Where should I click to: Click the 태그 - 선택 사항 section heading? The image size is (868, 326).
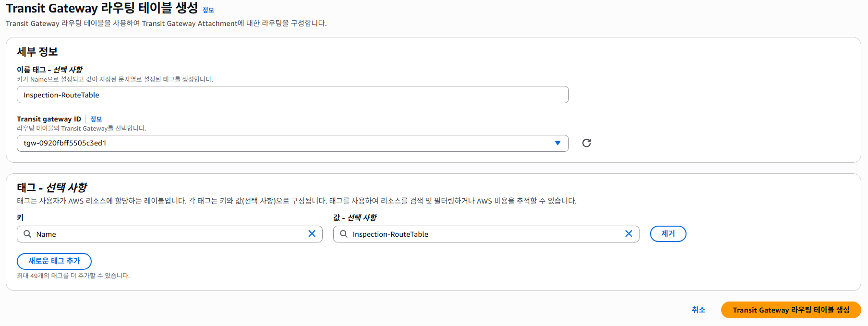[52, 187]
